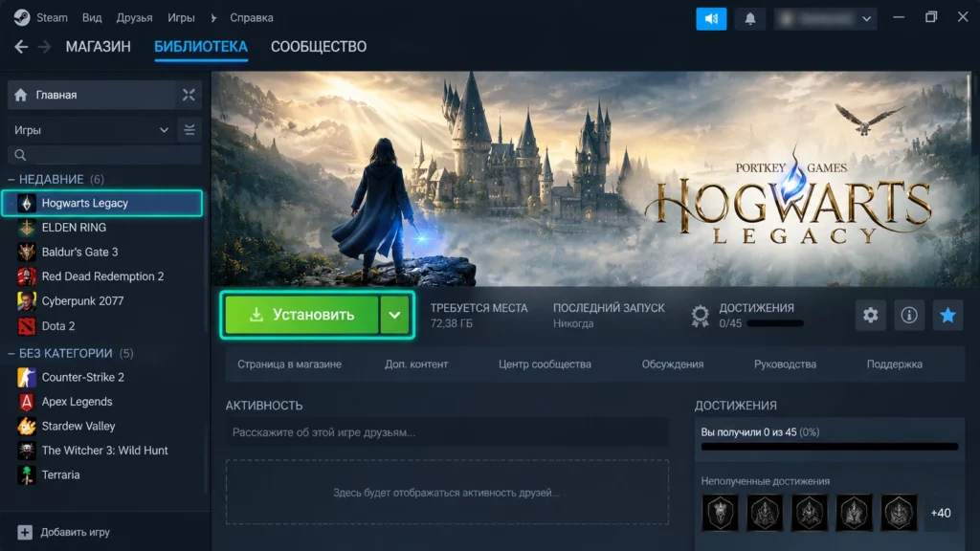Open the Вид menu
Screen dimensions: 980x551
pos(92,17)
